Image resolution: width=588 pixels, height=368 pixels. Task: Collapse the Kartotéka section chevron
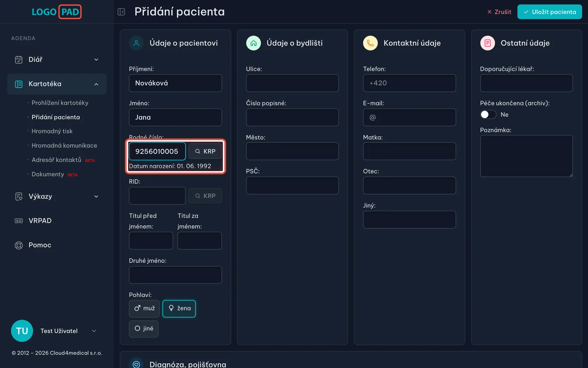coord(96,84)
